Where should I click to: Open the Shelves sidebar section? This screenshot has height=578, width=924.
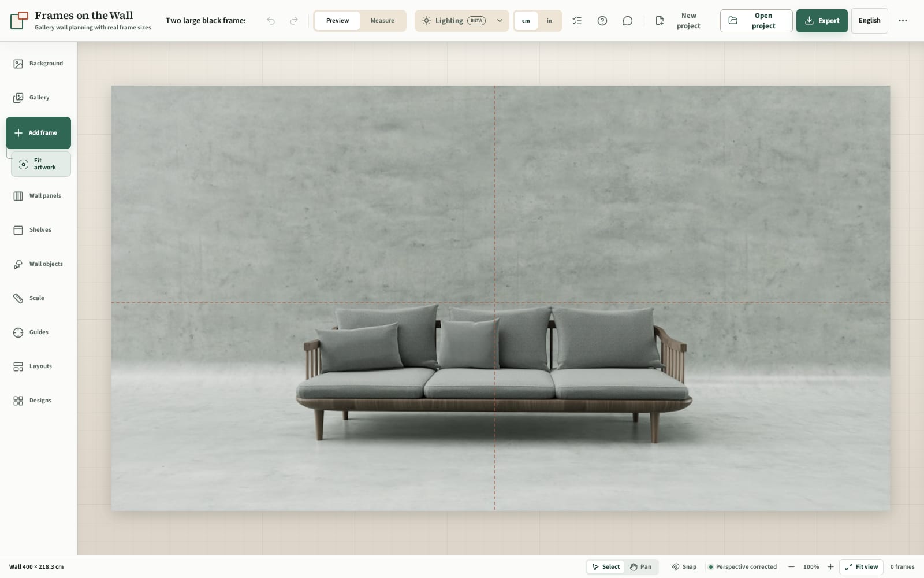[38, 230]
